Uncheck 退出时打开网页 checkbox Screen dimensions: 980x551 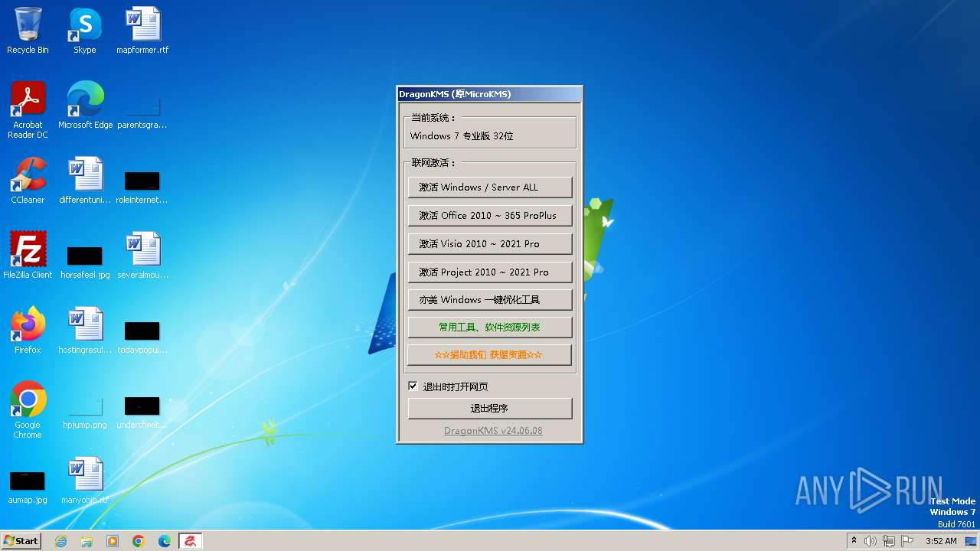tap(413, 386)
